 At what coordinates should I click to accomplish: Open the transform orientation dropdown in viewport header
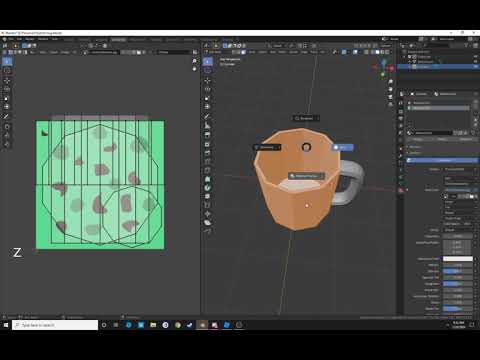tap(279, 46)
